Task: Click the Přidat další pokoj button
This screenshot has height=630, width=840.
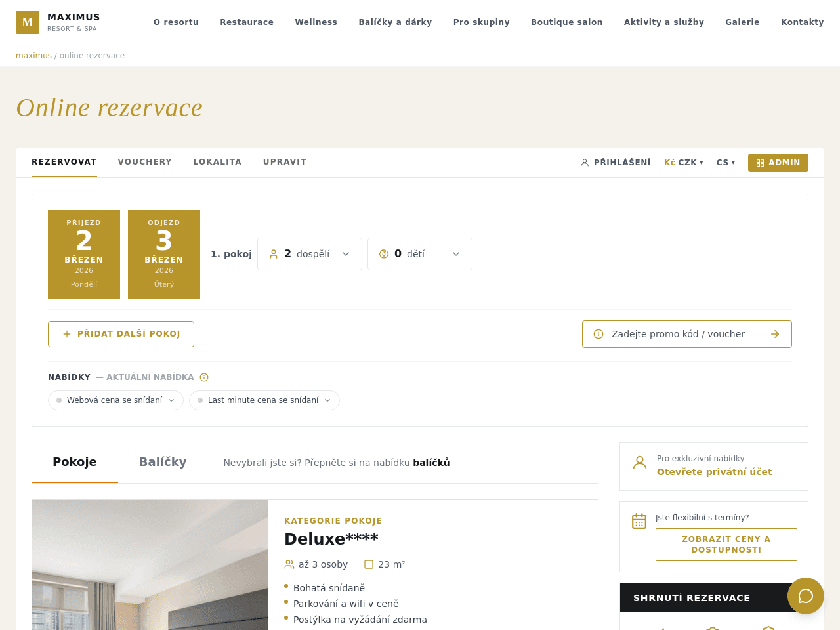Action: point(121,334)
